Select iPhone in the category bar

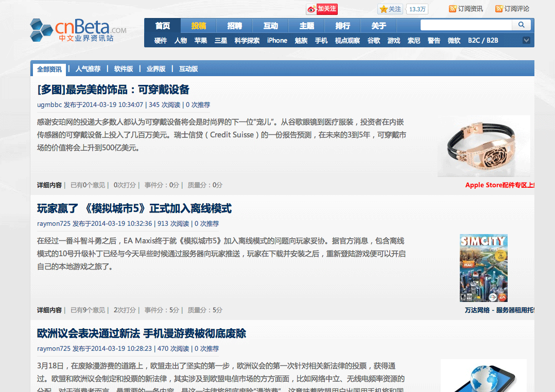click(277, 40)
